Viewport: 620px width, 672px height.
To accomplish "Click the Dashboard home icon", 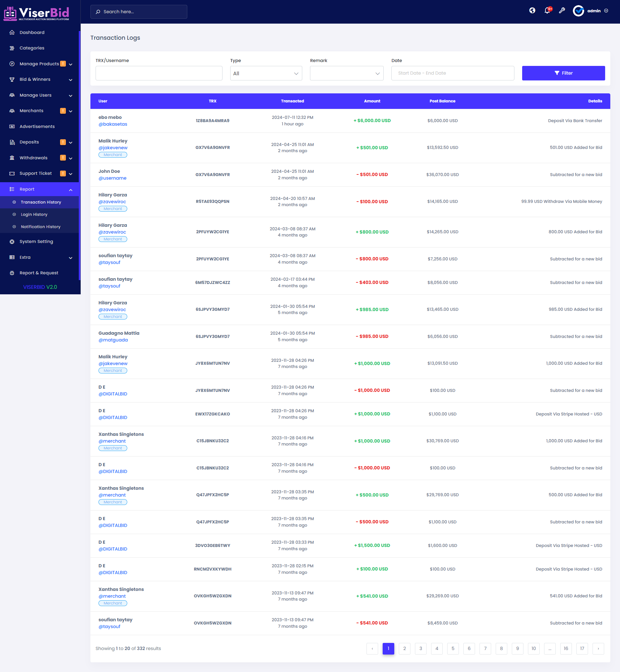I will point(12,32).
